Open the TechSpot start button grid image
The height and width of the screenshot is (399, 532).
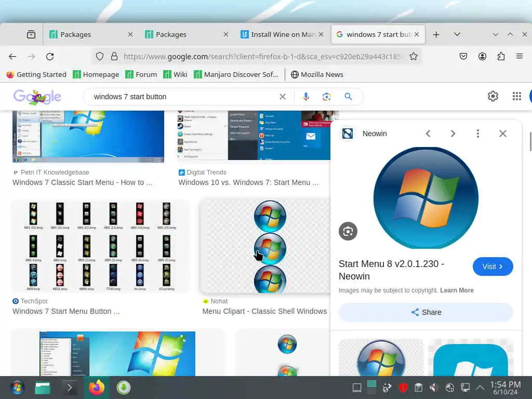(100, 247)
